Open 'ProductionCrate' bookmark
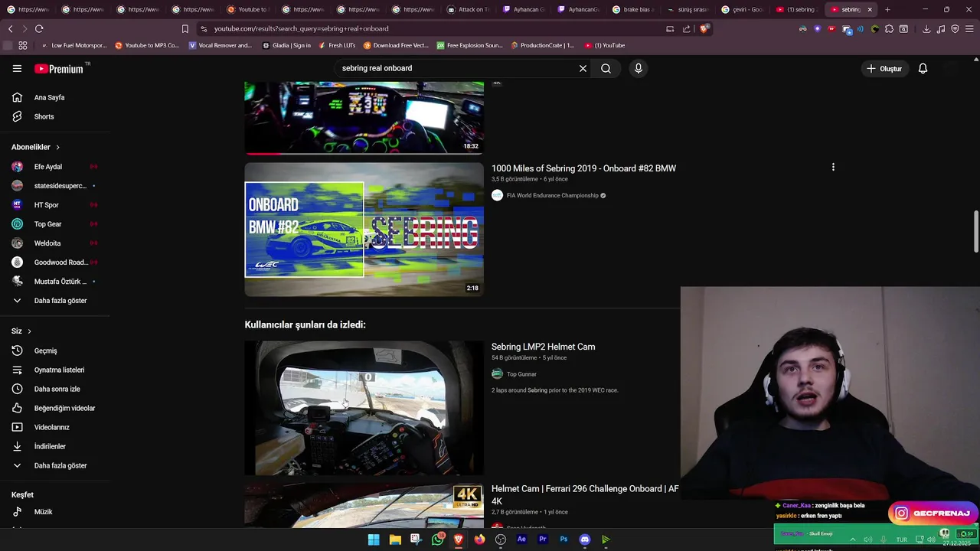The width and height of the screenshot is (980, 551). [542, 45]
